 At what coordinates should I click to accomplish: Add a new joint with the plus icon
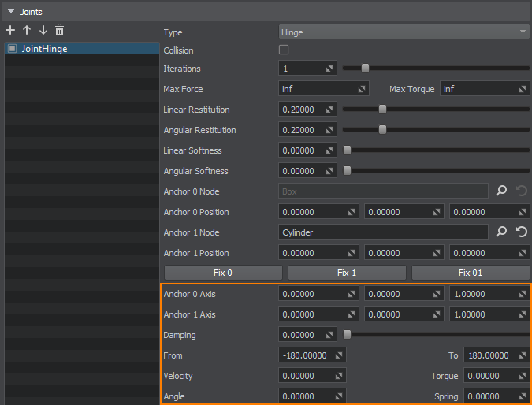pyautogui.click(x=10, y=30)
